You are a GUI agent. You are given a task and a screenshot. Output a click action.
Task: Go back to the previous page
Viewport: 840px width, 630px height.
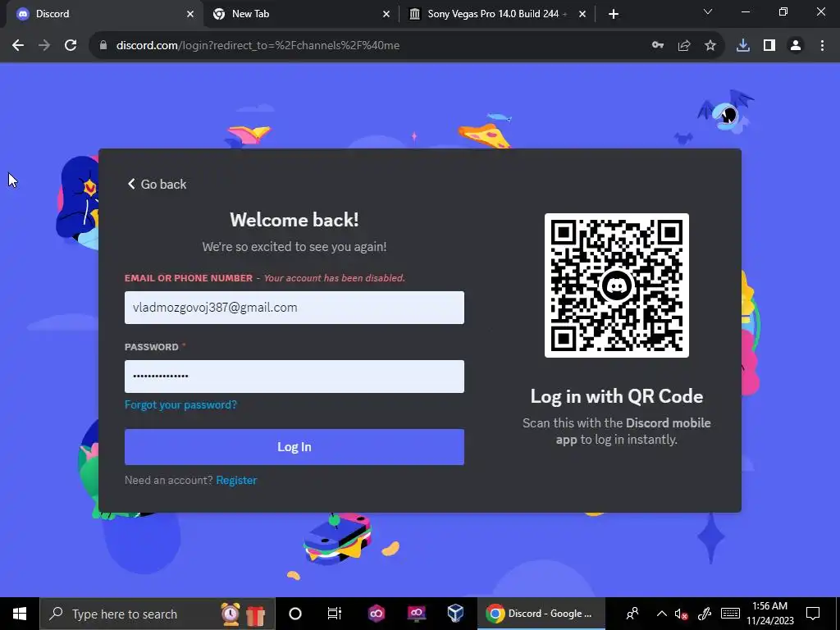18,46
